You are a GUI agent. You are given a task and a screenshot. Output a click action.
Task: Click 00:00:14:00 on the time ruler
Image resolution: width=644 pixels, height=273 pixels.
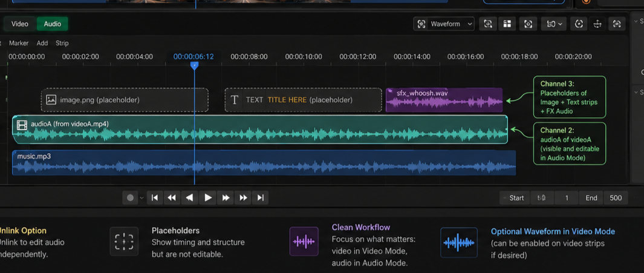(x=412, y=57)
